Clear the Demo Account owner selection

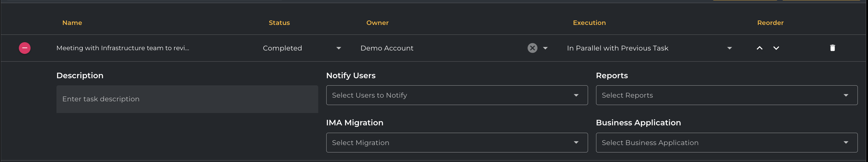pos(532,48)
